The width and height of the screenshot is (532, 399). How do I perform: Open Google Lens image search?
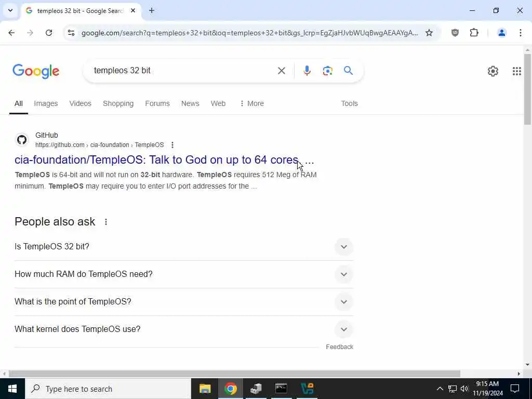click(x=327, y=71)
